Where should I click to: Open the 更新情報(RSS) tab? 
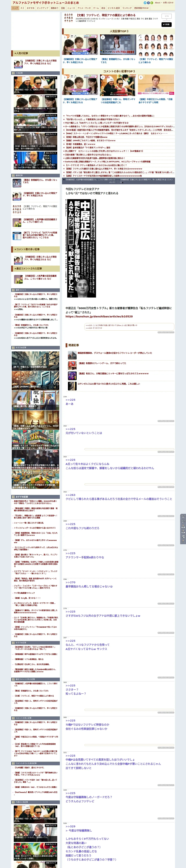[x=141, y=8]
